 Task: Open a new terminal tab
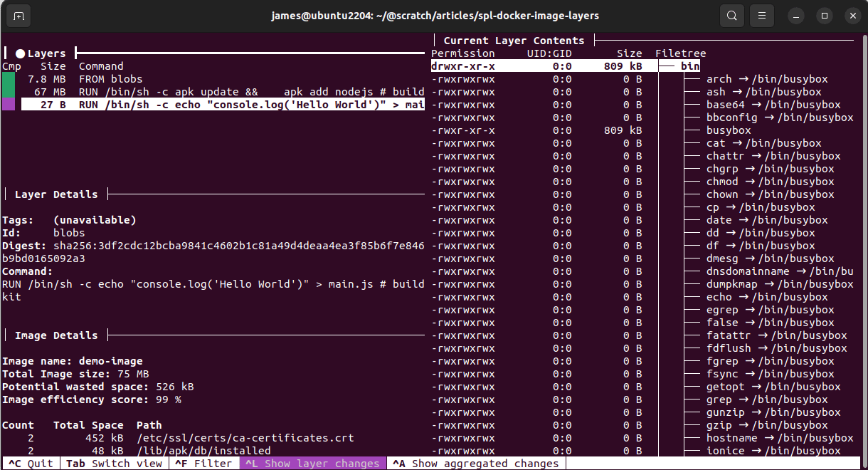pyautogui.click(x=18, y=15)
